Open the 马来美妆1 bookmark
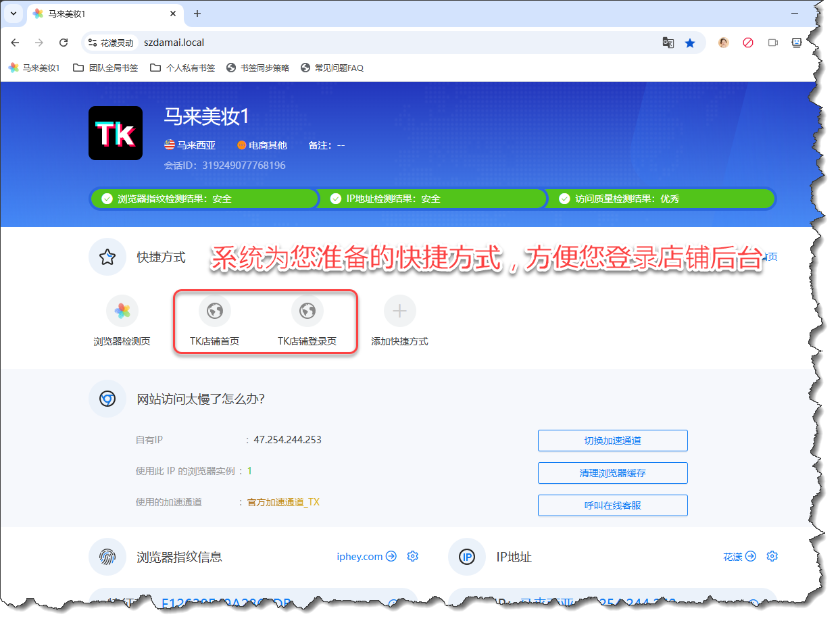Viewport: 840px width, 625px height. [34, 68]
